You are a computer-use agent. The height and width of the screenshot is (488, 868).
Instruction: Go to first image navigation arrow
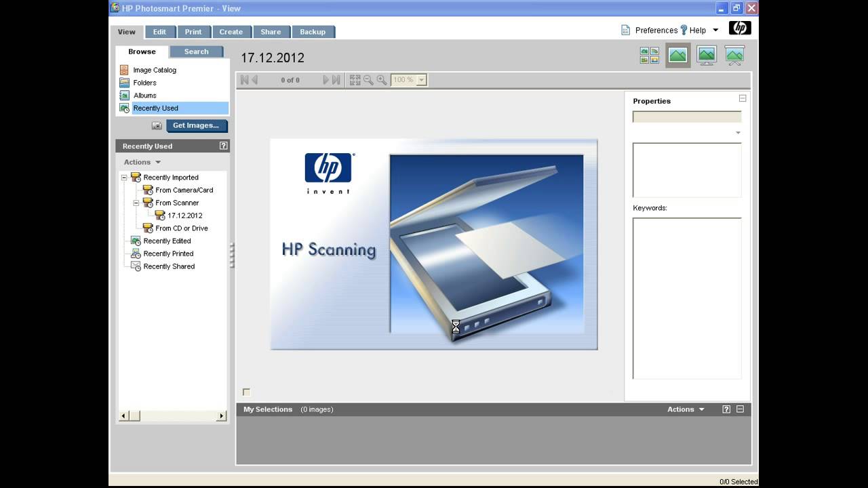244,80
